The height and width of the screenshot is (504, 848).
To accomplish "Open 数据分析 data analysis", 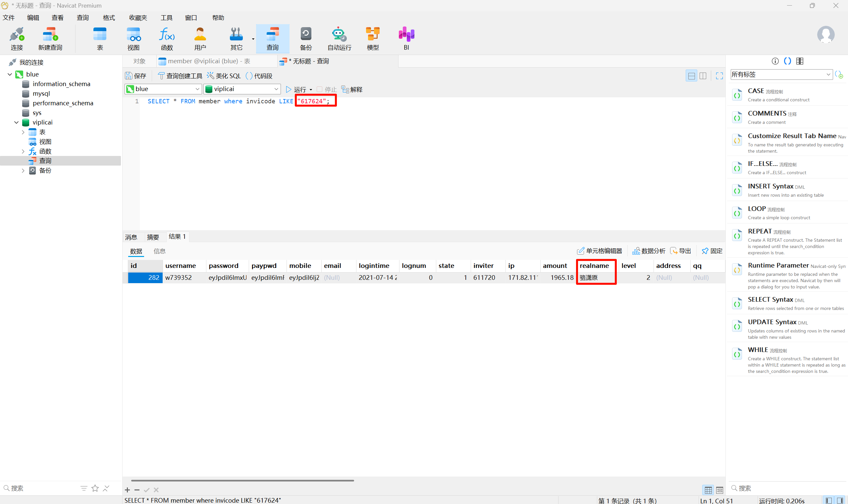I will (x=649, y=251).
